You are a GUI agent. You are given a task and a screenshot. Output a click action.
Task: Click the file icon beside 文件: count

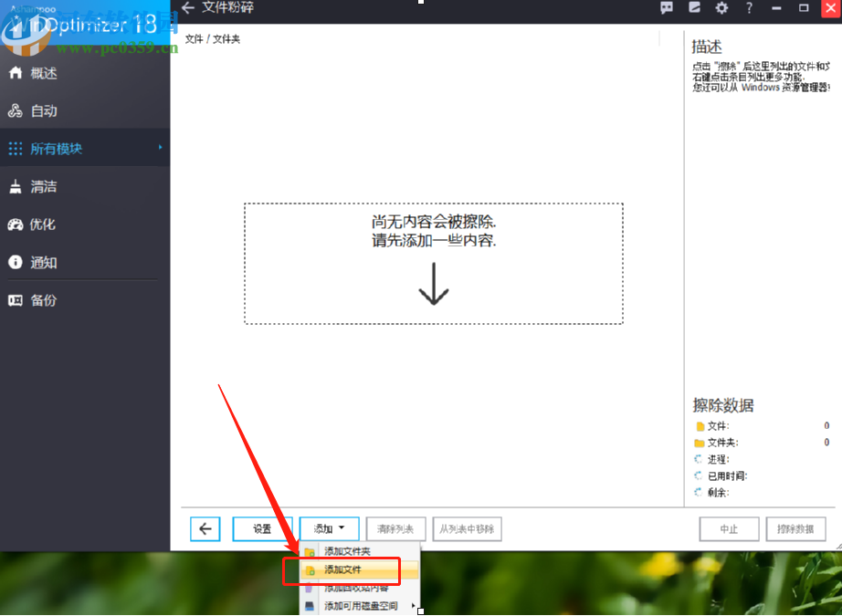tap(700, 426)
